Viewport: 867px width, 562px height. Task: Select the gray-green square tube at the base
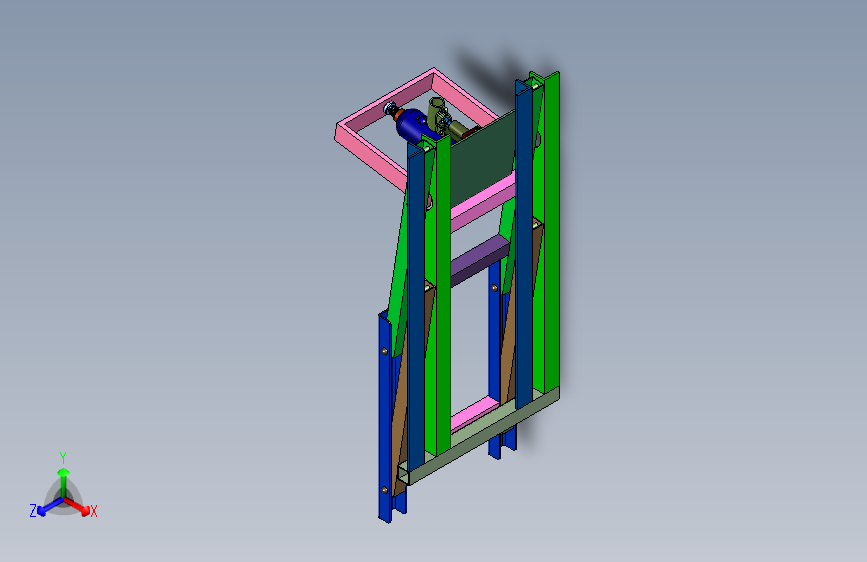click(478, 435)
